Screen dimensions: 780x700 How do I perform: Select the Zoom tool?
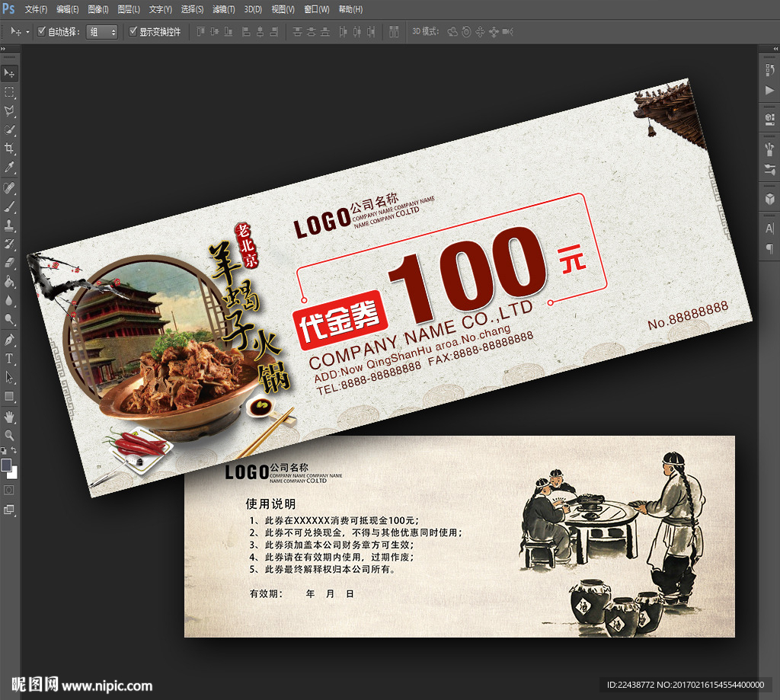click(9, 436)
